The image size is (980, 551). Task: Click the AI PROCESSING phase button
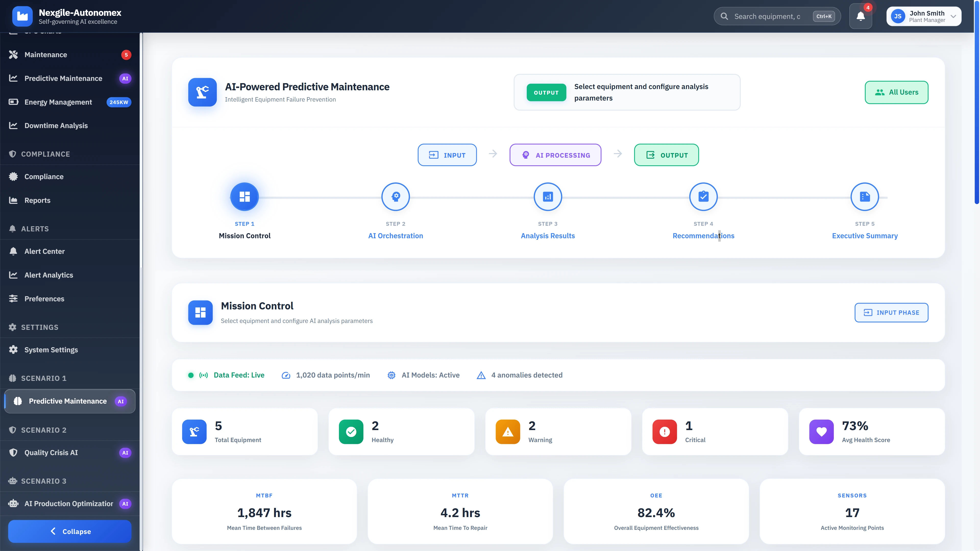point(555,155)
